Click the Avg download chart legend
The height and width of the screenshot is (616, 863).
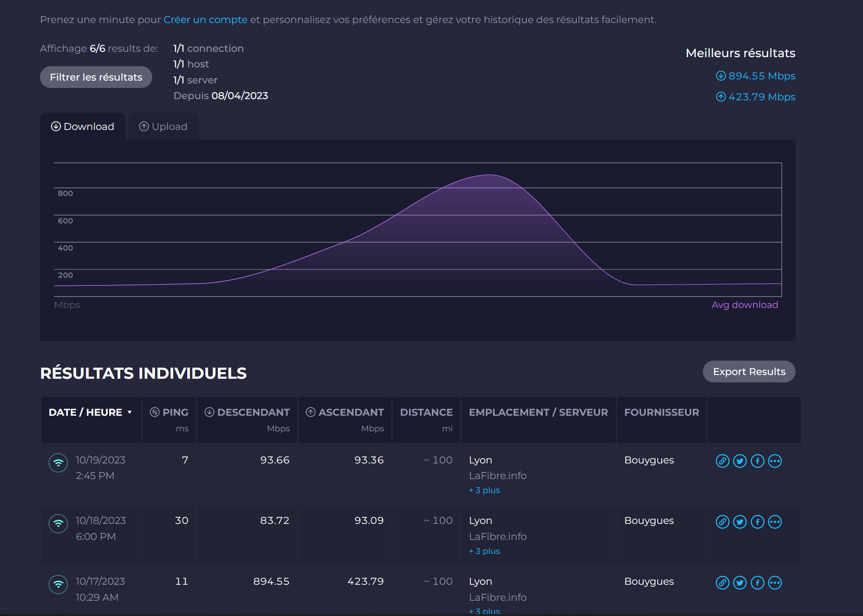tap(745, 305)
